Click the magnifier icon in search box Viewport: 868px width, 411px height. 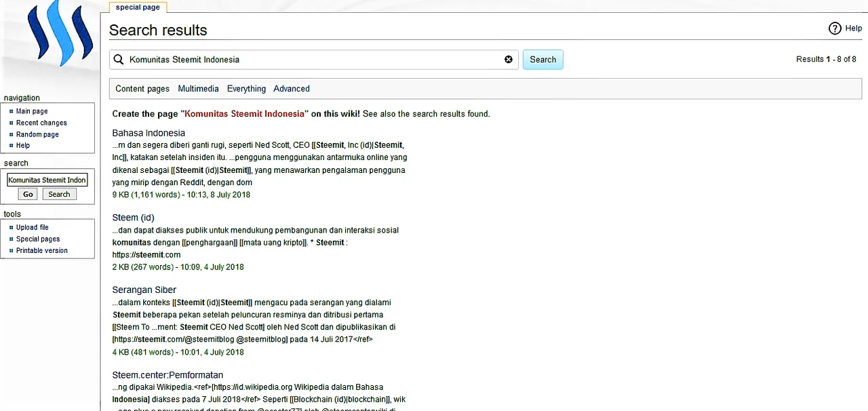point(119,60)
